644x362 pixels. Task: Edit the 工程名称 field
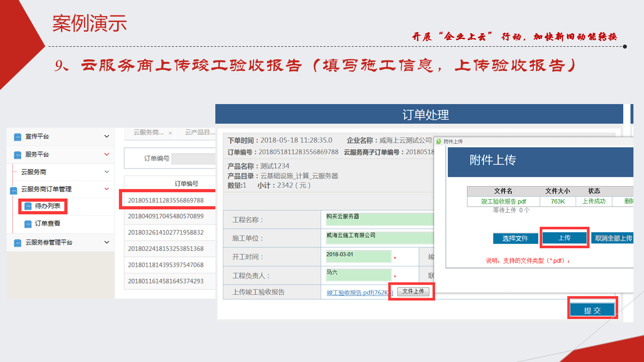[379, 219]
